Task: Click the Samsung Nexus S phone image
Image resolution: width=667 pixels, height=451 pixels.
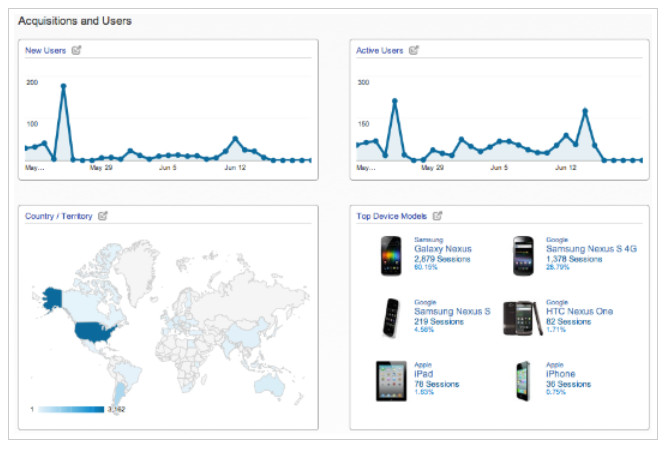Action: click(390, 317)
